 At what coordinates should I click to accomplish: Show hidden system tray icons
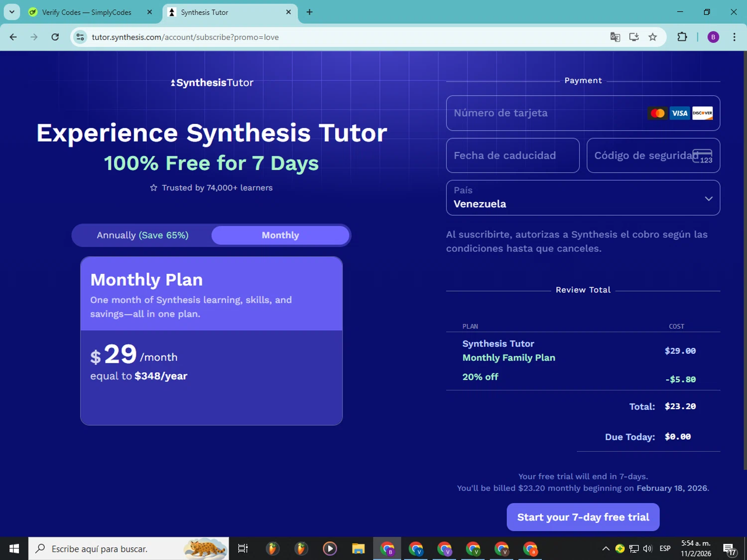click(x=606, y=549)
